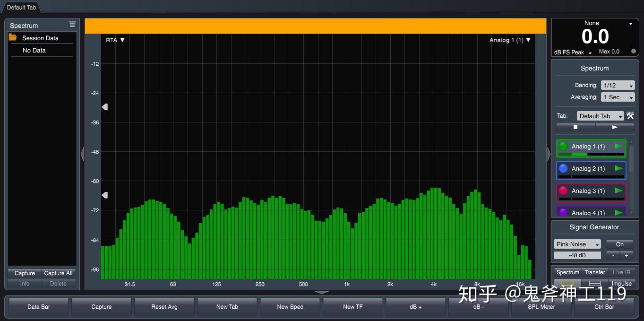The height and width of the screenshot is (321, 644).
Task: Click Capture in the bottom command bar
Action: (102, 307)
